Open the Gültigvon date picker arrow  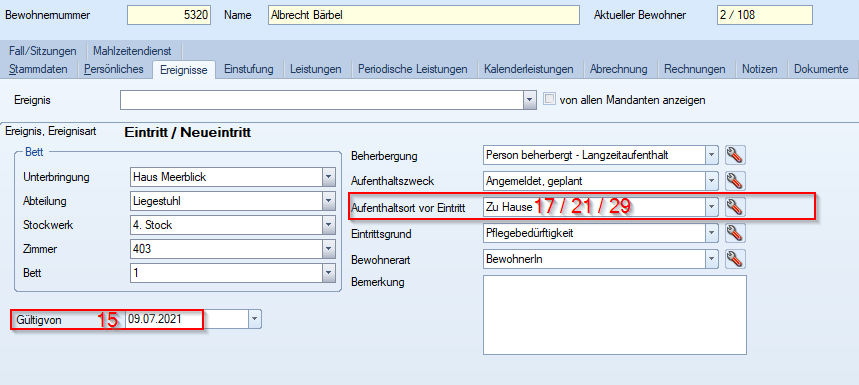[255, 319]
